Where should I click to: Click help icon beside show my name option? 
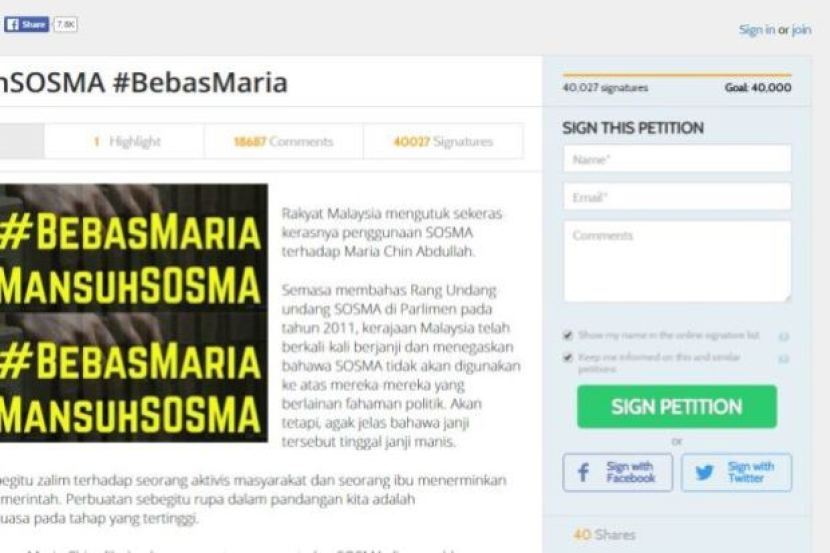(784, 337)
